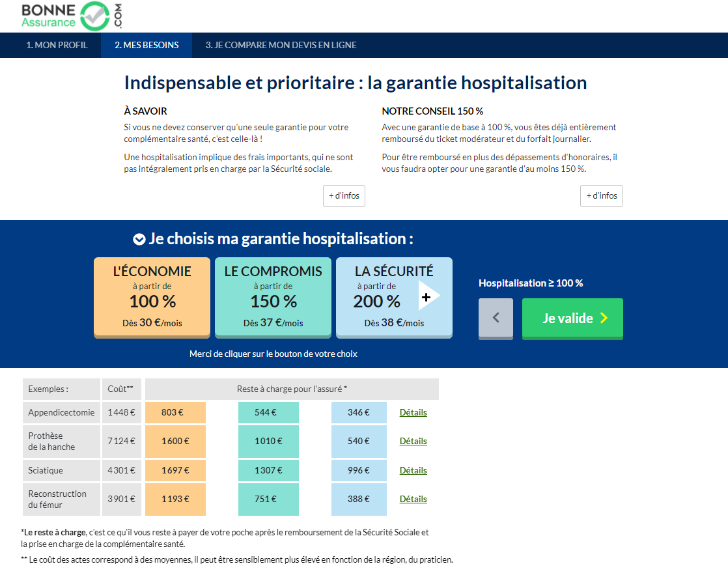
Task: Click the orange 803 € cell
Action: point(175,412)
